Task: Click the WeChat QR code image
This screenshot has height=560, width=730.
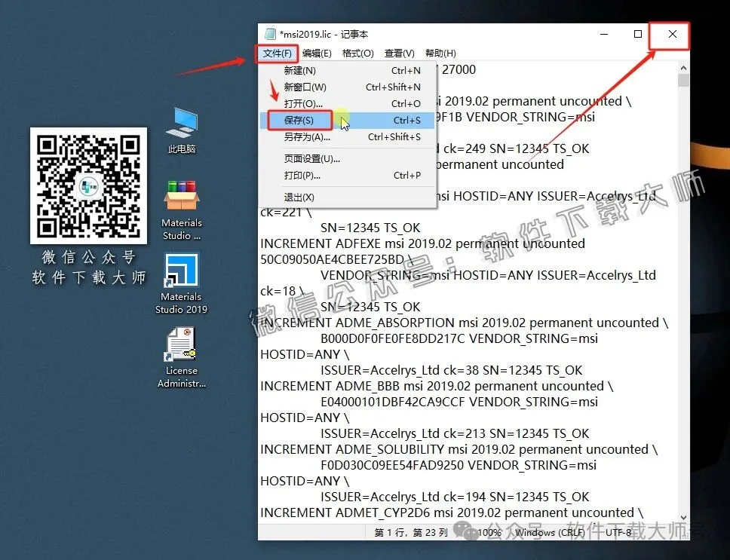Action: [x=88, y=185]
